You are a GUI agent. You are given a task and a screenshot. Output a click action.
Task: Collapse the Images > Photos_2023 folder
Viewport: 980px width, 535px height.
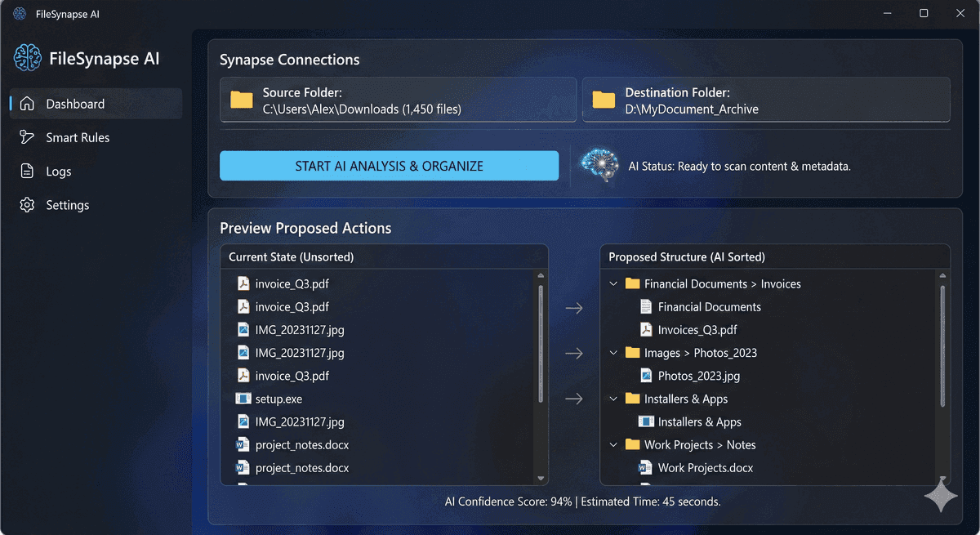(613, 353)
